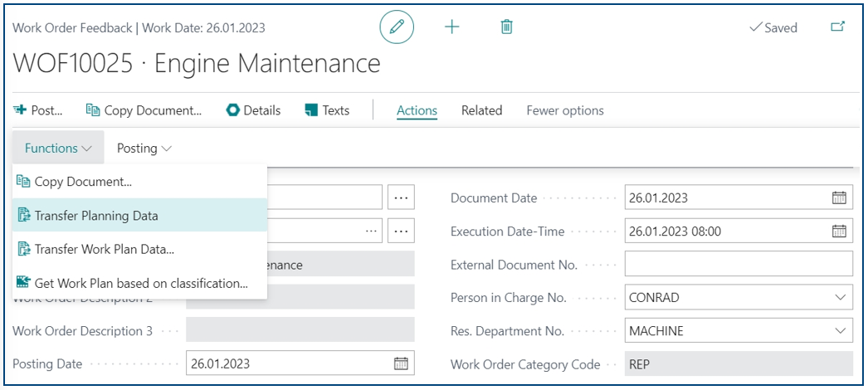Open record in new window icon
Screen dimensions: 868x390
click(x=837, y=27)
